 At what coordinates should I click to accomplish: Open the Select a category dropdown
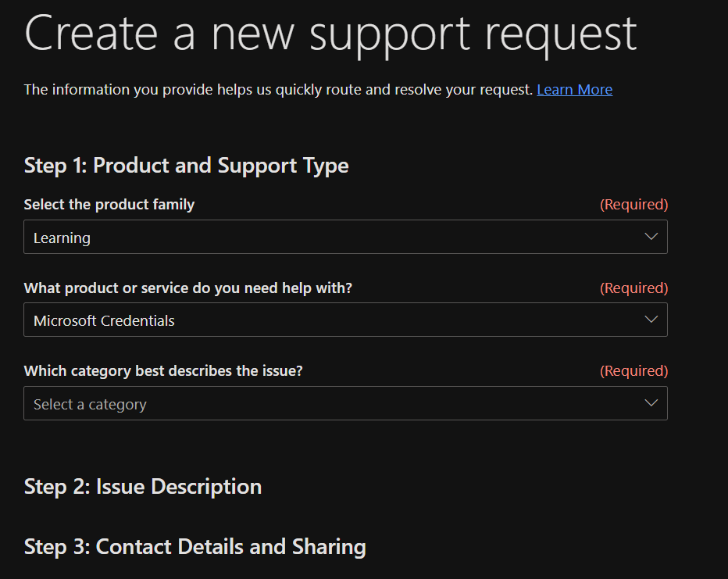[x=345, y=403]
